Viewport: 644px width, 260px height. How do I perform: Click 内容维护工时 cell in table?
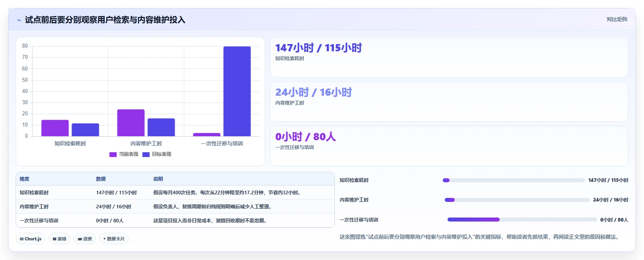point(34,207)
